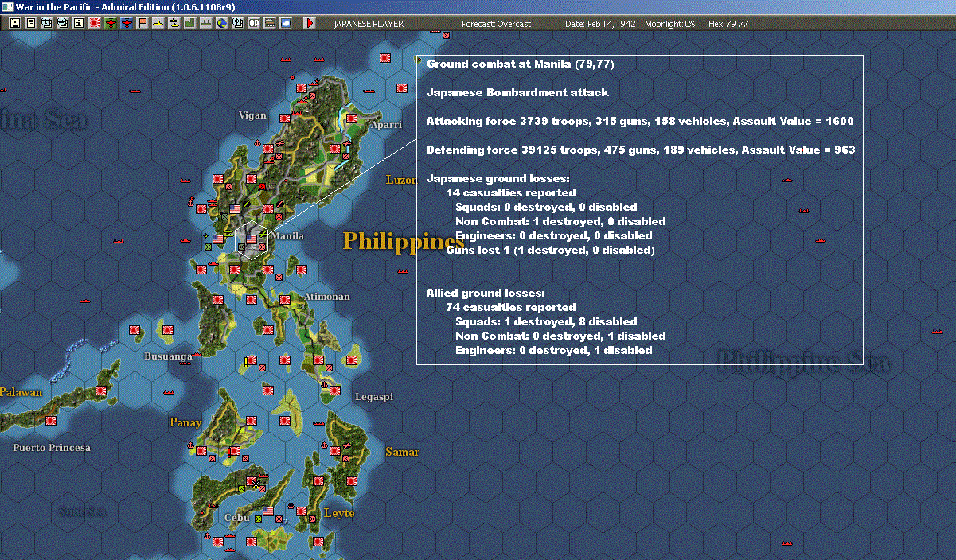The height and width of the screenshot is (560, 956).
Task: Click the Palawan island label
Action: tap(21, 392)
